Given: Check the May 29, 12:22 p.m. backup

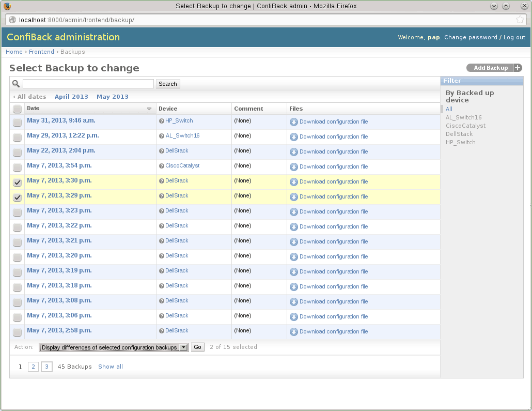Looking at the screenshot, I should (x=17, y=137).
